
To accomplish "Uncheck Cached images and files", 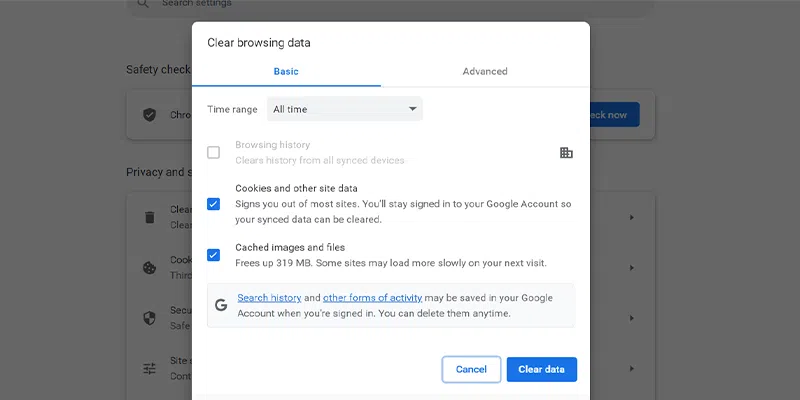I will click(x=213, y=255).
